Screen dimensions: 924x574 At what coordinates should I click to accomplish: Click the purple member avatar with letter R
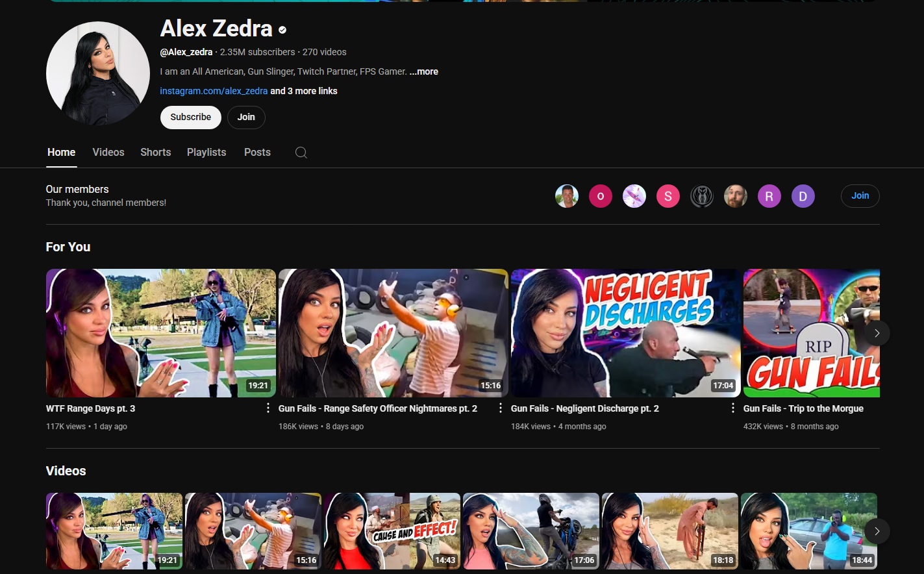769,196
